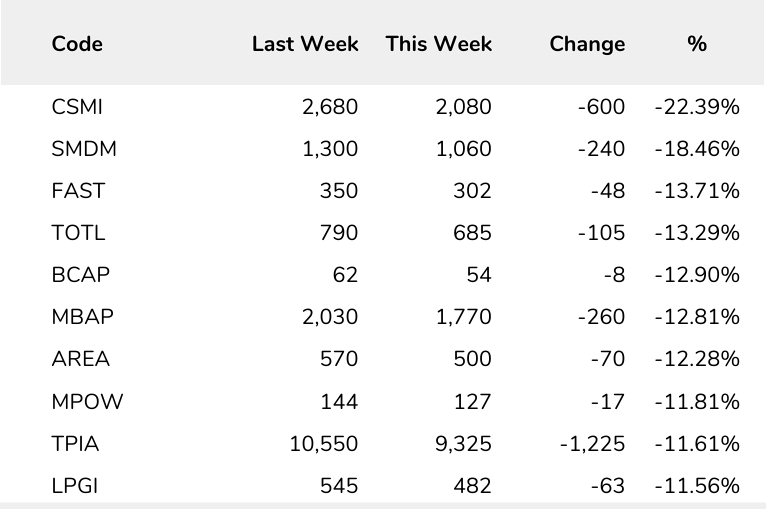
Task: Click the LPGI stock code
Action: tap(76, 486)
